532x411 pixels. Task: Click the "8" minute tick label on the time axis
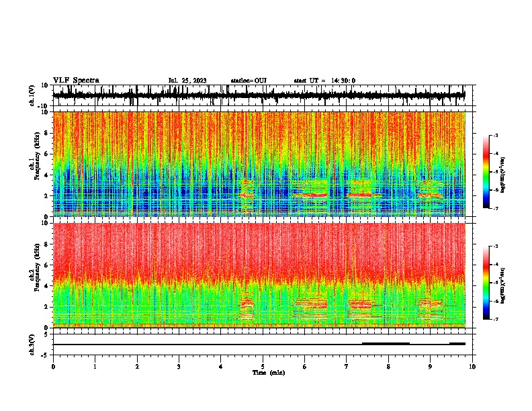(x=388, y=367)
